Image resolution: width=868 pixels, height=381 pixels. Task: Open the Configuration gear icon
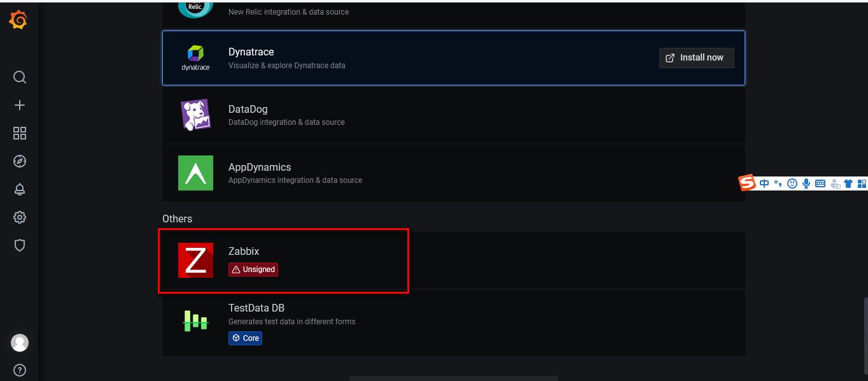tap(20, 217)
